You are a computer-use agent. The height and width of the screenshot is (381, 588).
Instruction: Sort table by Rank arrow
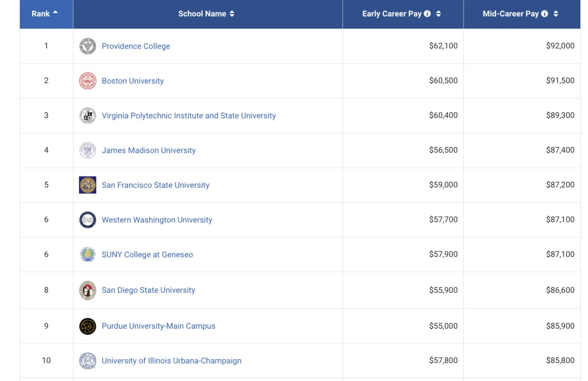56,13
